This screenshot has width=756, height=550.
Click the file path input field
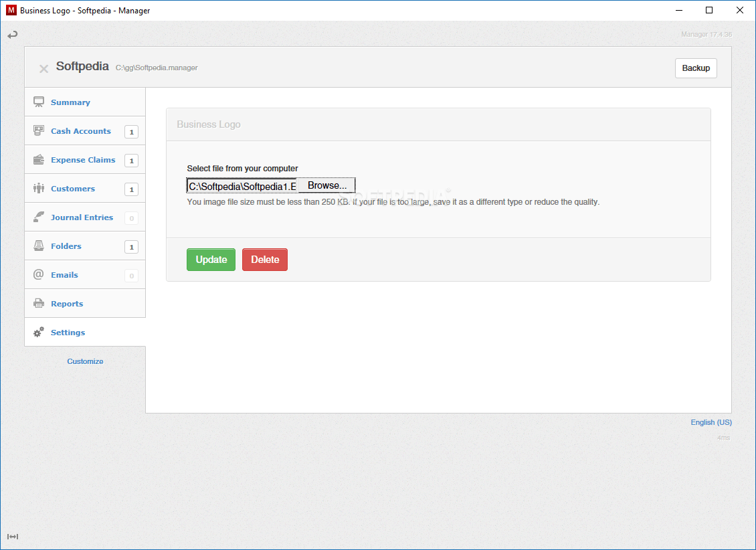(x=242, y=186)
